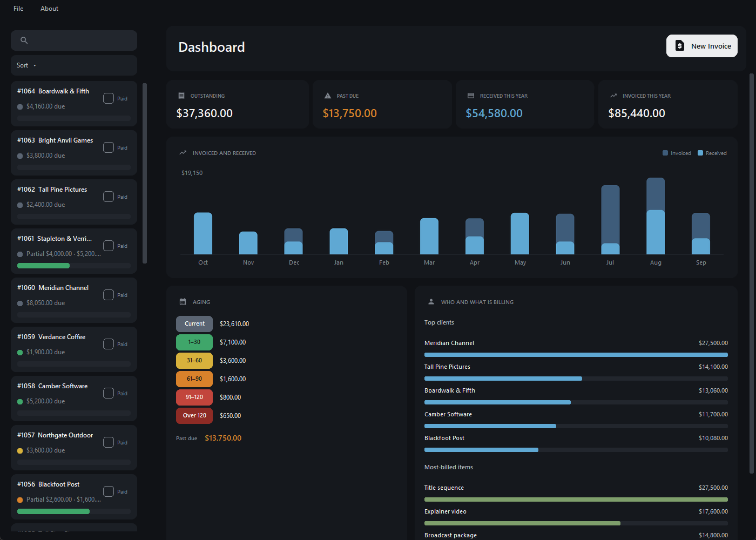Screen dimensions: 756x540
Task: Click the Outstanding card icon
Action: (181, 96)
